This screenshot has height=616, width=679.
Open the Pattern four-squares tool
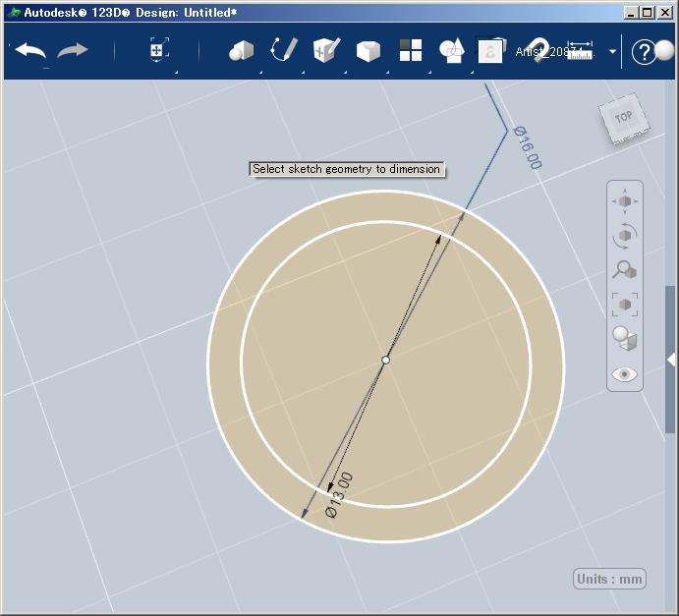(411, 50)
